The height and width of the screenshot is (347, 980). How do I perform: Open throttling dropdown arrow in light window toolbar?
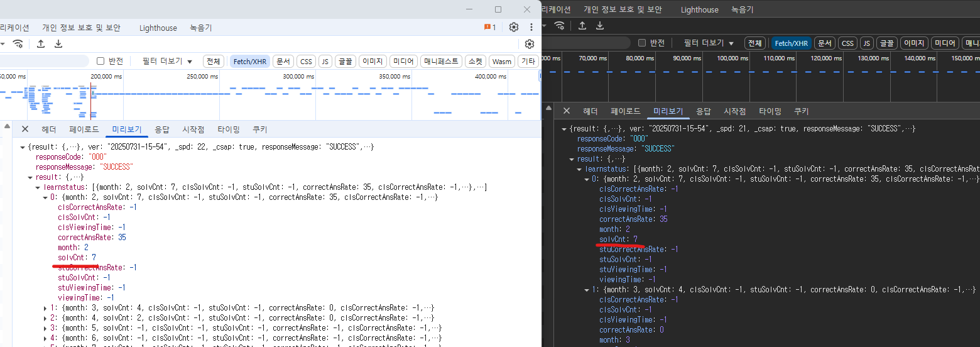click(x=3, y=43)
